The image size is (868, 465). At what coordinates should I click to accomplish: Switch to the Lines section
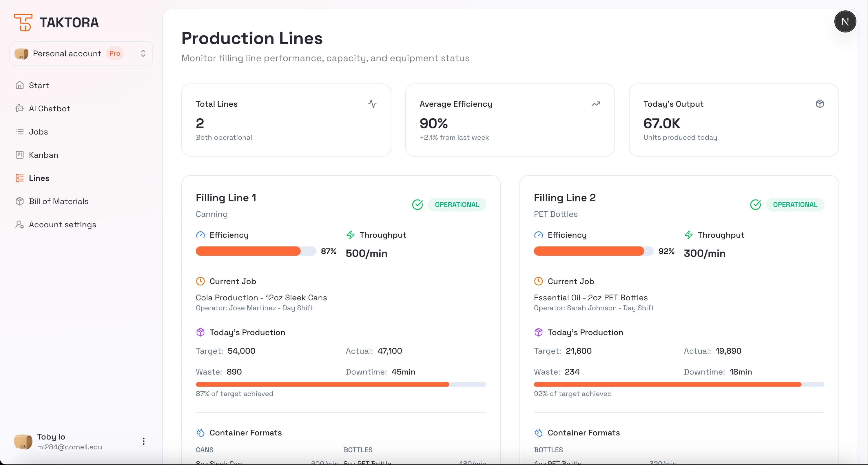(x=39, y=178)
